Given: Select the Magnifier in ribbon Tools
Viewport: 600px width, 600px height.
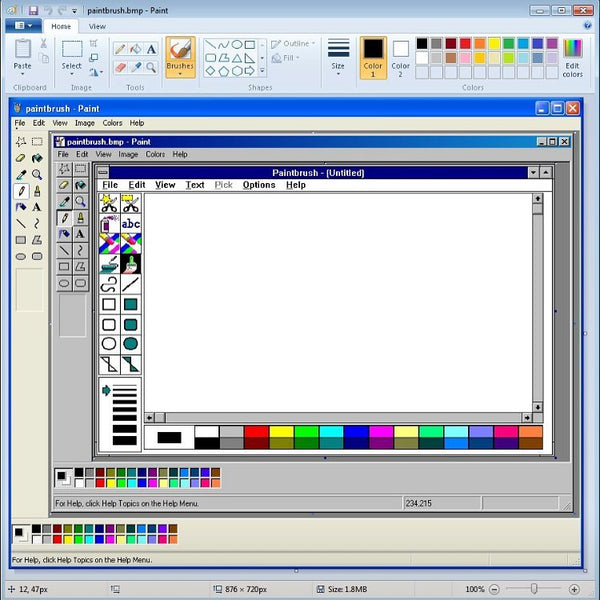Looking at the screenshot, I should pyautogui.click(x=151, y=68).
